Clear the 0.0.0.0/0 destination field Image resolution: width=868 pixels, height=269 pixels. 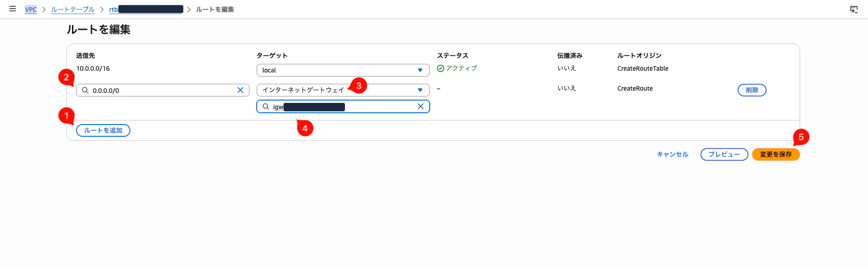coord(240,90)
